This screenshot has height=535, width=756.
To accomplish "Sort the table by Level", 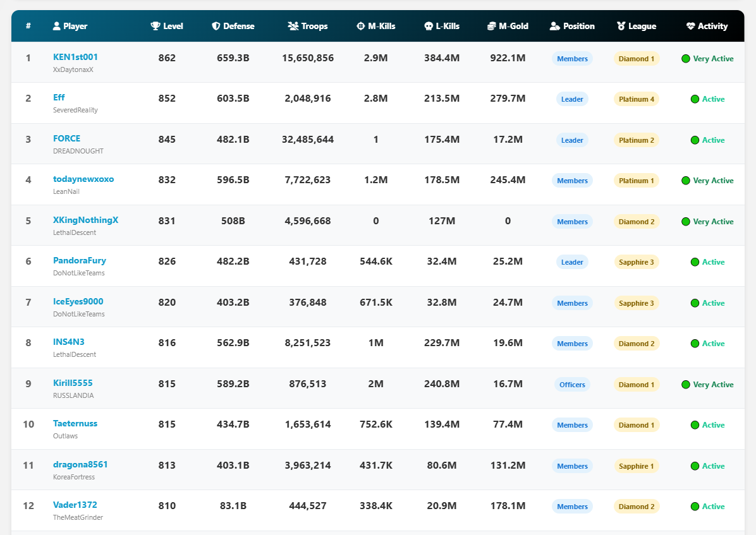I will click(x=166, y=26).
